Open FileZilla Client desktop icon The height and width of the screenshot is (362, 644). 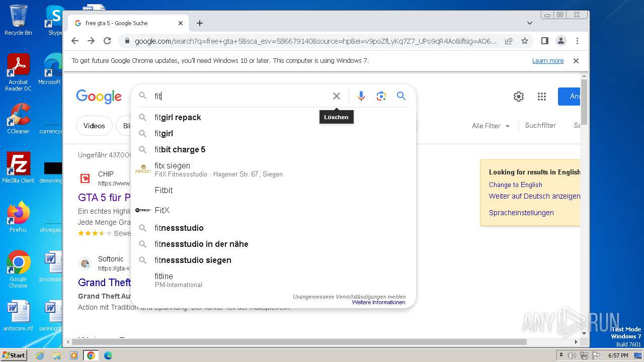18,167
